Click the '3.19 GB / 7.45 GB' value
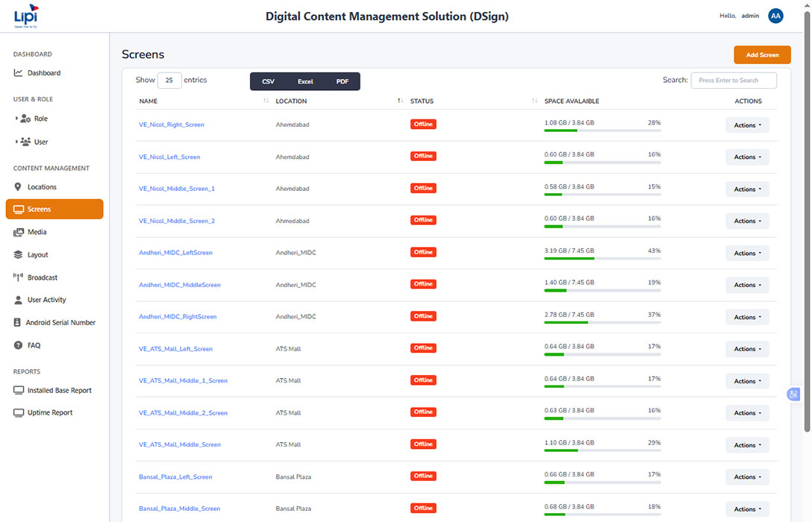 pos(569,251)
